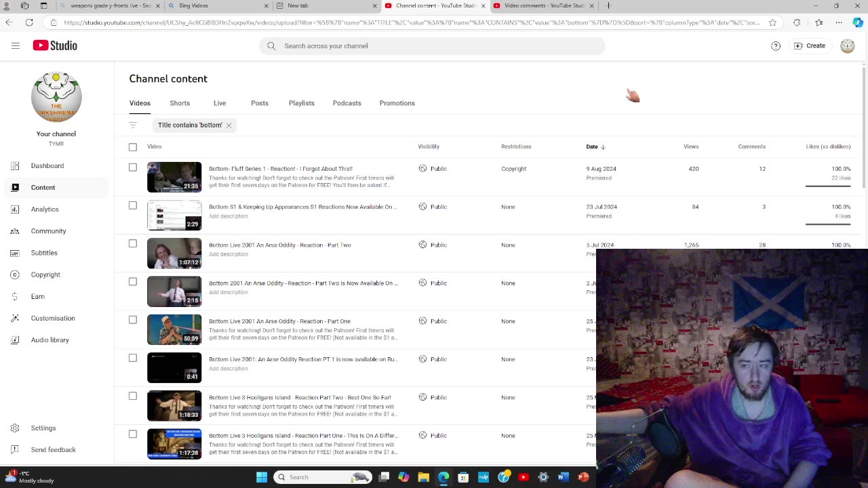Open Public visibility for Arse Oddity PT 1 available
This screenshot has width=868, height=488.
[433, 359]
